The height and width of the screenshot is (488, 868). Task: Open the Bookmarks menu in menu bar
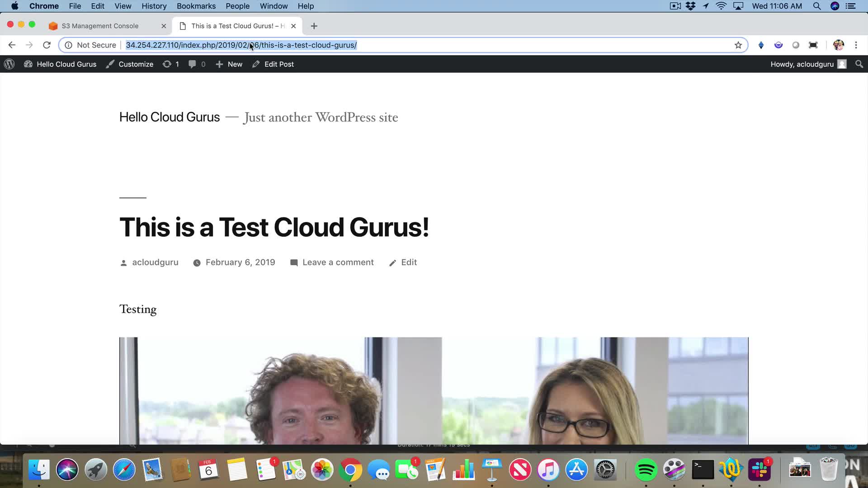point(196,6)
